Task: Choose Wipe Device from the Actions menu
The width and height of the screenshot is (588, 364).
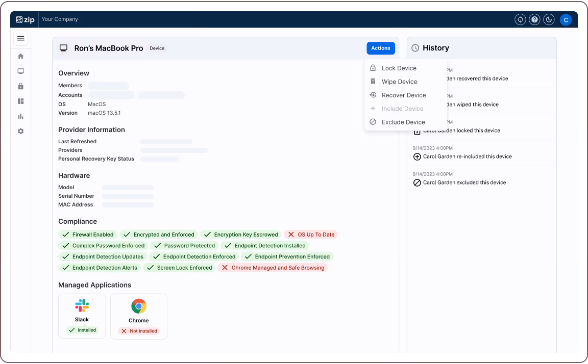Action: (x=400, y=81)
